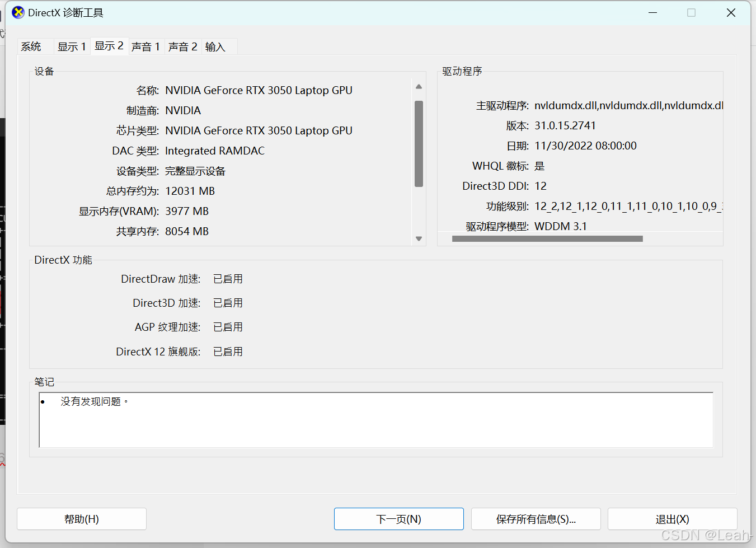Screen dimensions: 756x548
Task: Click the 8054 MB shared memory value
Action: point(187,231)
